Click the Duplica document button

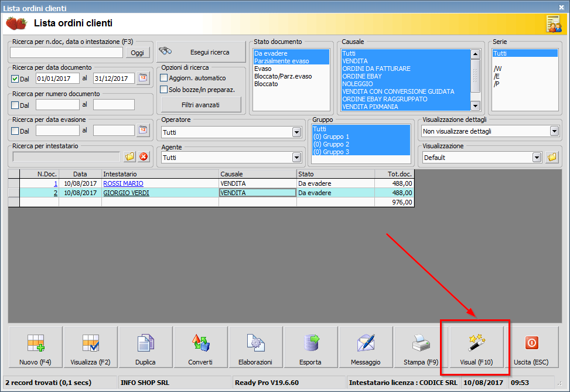click(145, 347)
